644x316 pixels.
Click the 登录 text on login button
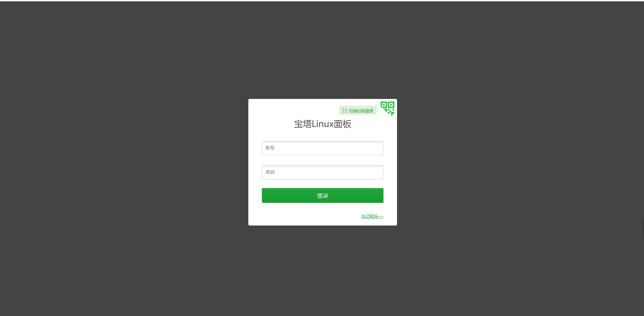322,195
